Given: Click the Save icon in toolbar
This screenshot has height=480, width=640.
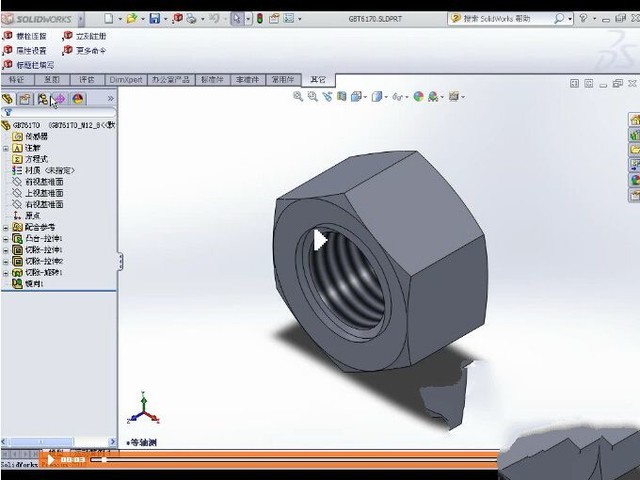Looking at the screenshot, I should (154, 18).
